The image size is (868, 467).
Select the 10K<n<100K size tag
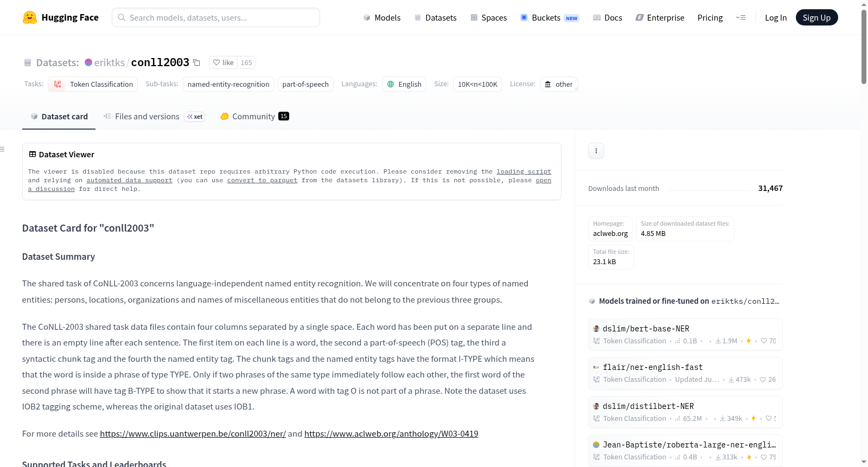(477, 84)
